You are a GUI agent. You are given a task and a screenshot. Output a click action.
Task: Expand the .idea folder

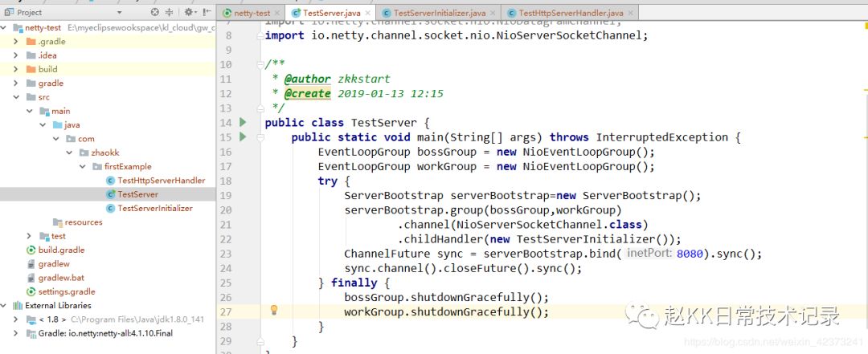[x=15, y=55]
